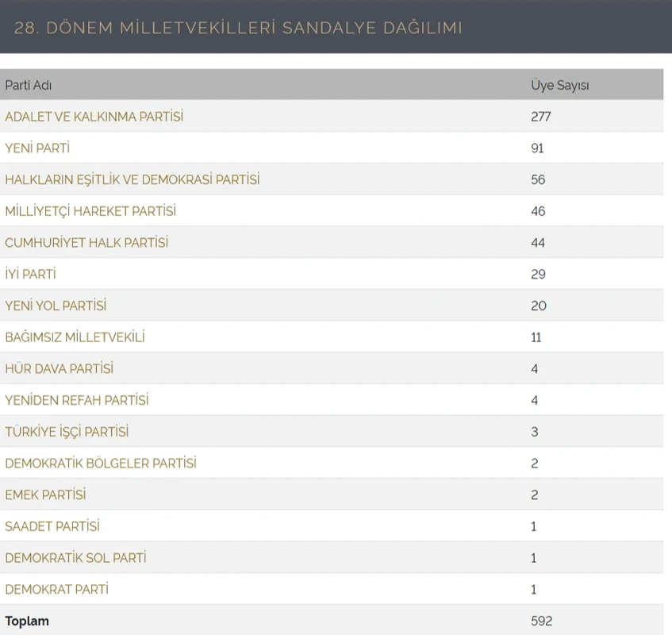Select member count 91
Image resolution: width=672 pixels, height=635 pixels.
[537, 148]
